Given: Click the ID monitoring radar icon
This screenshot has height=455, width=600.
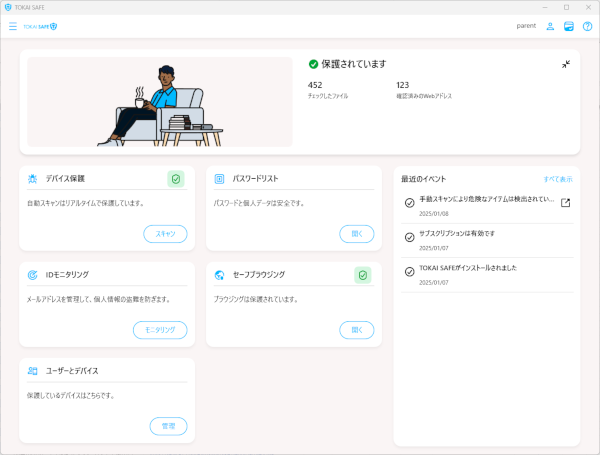Looking at the screenshot, I should pos(33,274).
